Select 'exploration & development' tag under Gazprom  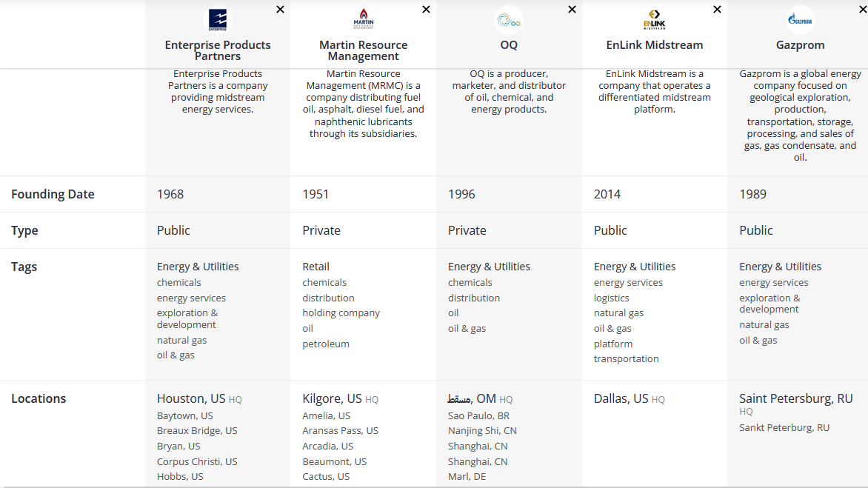tap(769, 304)
